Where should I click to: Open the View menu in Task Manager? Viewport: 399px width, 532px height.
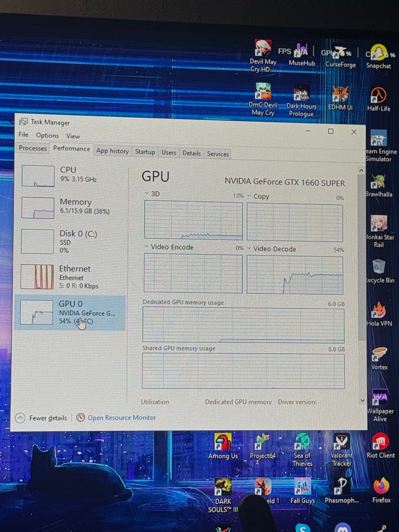click(73, 136)
